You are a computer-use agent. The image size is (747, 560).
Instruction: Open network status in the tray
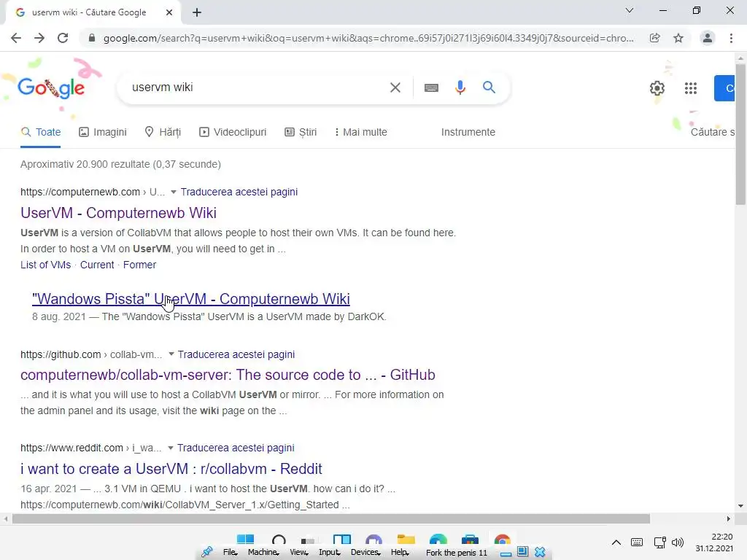coord(659,542)
